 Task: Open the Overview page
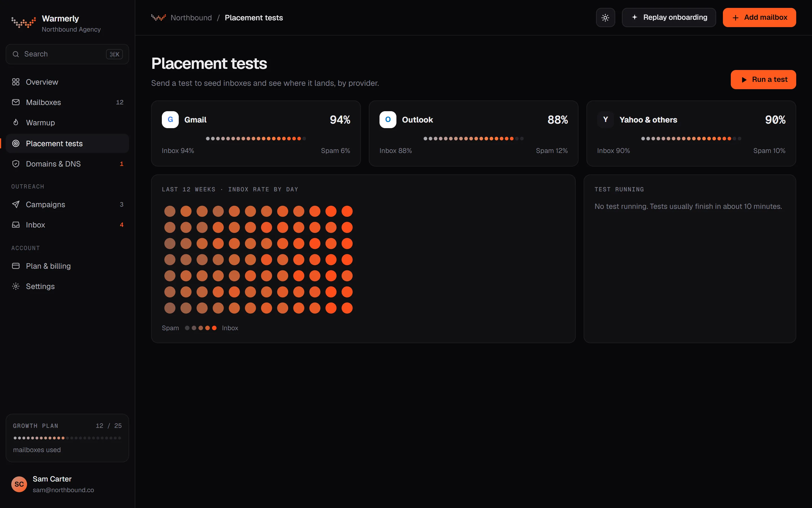pyautogui.click(x=67, y=82)
